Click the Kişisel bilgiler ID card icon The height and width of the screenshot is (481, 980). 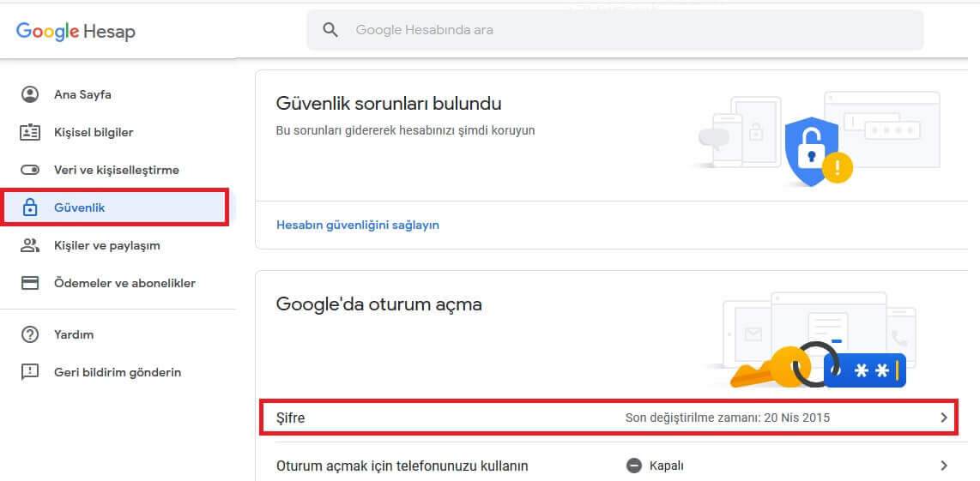(x=30, y=132)
